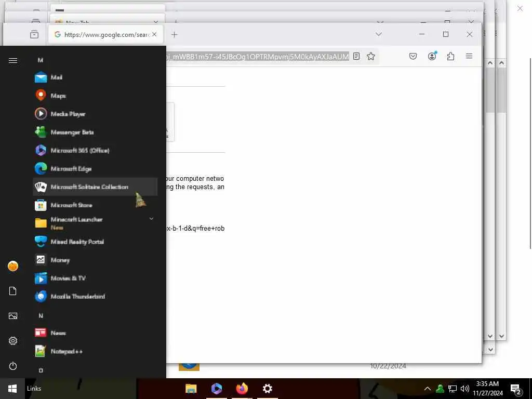This screenshot has width=532, height=399.
Task: Open Movies & TV app
Action: click(x=95, y=278)
